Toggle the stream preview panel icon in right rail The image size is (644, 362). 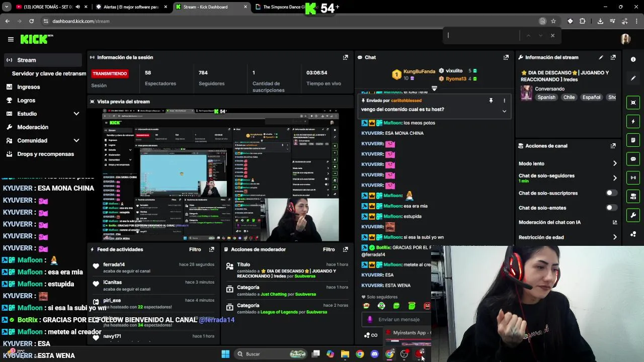[x=633, y=103]
